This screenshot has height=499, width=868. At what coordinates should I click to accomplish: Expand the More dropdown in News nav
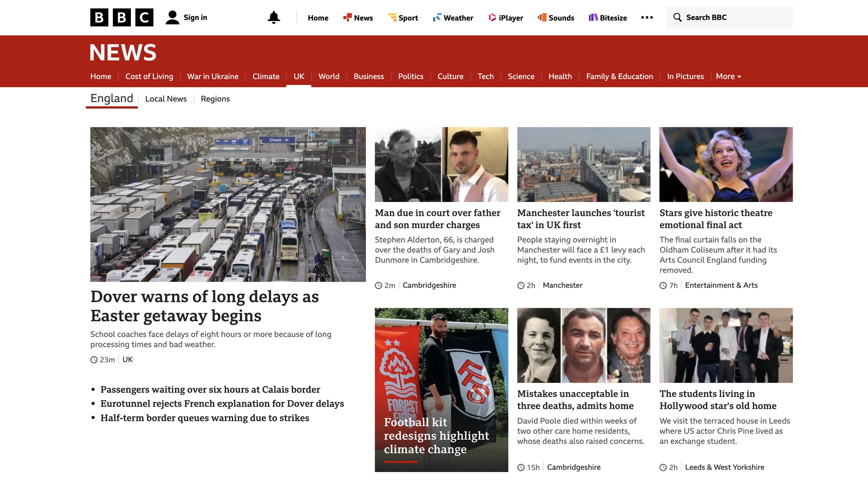coord(728,76)
